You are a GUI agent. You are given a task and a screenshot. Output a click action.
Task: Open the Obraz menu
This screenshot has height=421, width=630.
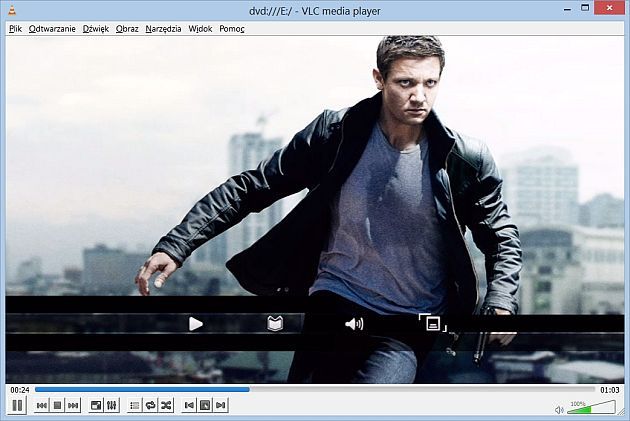[127, 29]
